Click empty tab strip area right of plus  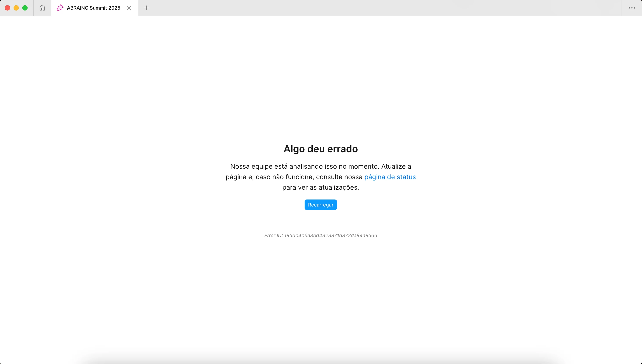pyautogui.click(x=375, y=8)
